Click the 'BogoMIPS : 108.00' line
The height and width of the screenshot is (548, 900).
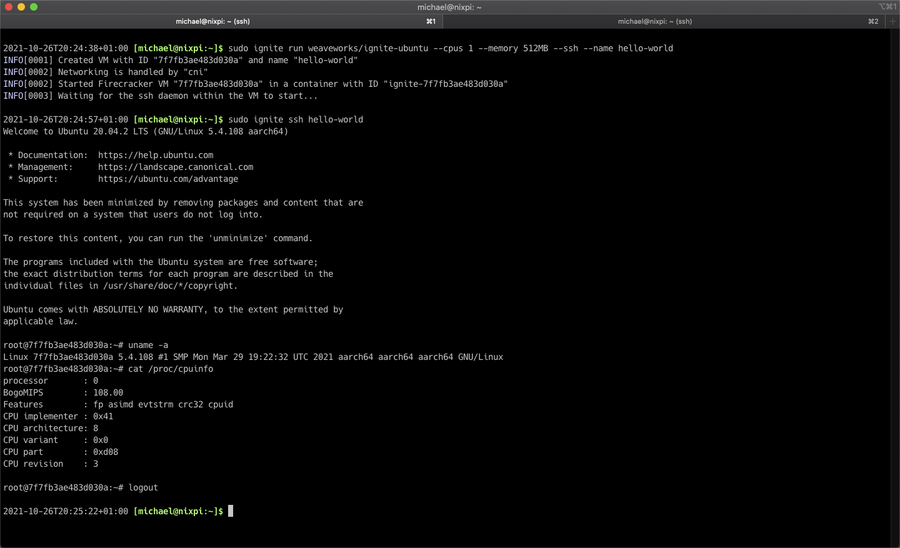point(63,392)
